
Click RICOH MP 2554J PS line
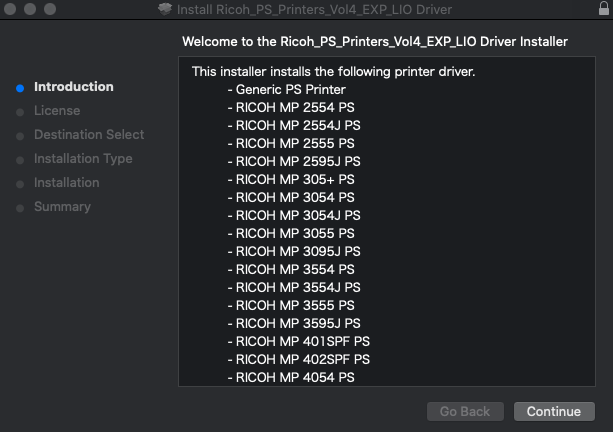pos(294,125)
